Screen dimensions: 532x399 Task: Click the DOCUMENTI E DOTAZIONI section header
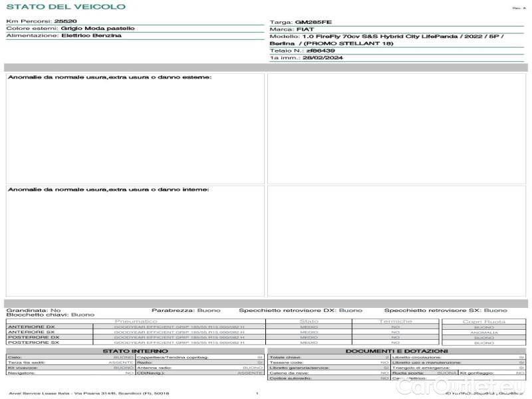pyautogui.click(x=396, y=350)
